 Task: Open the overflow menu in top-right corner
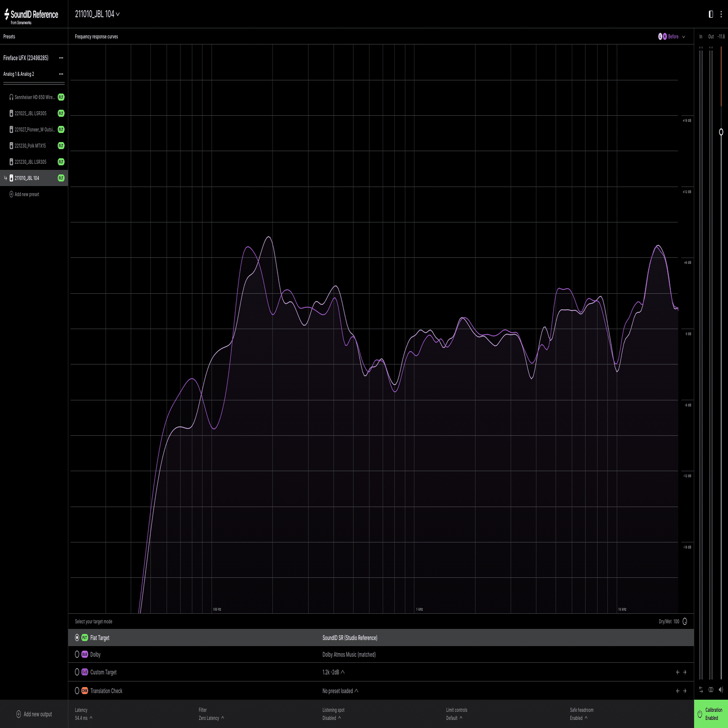(x=720, y=14)
